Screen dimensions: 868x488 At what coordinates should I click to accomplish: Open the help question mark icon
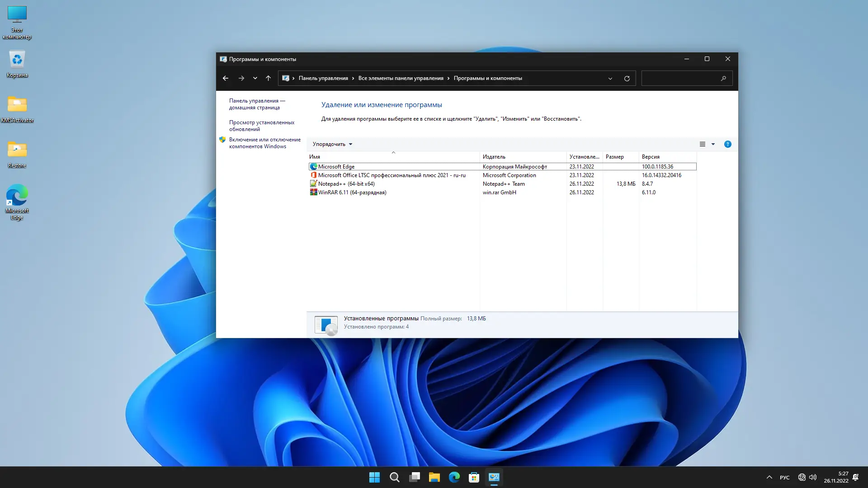(727, 144)
